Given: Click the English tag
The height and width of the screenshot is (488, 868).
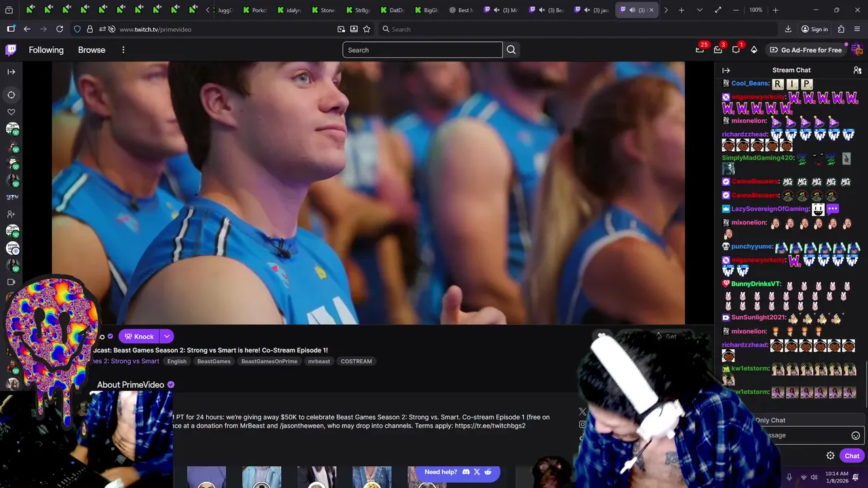Looking at the screenshot, I should pyautogui.click(x=177, y=361).
